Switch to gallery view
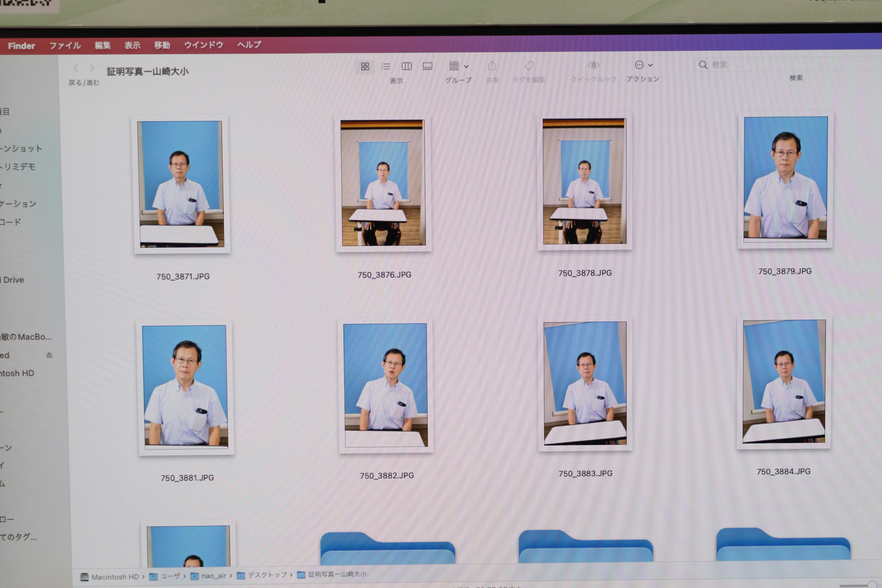The height and width of the screenshot is (588, 882). point(428,66)
